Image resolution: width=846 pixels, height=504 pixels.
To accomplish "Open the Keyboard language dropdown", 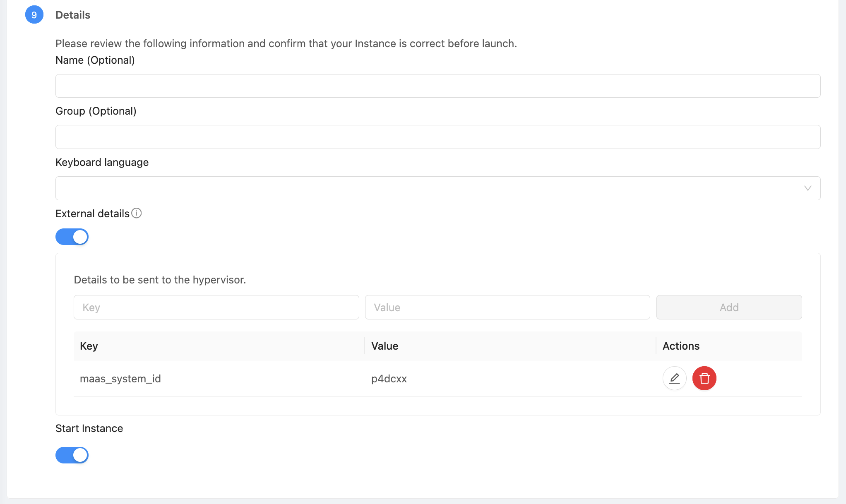I will point(437,188).
